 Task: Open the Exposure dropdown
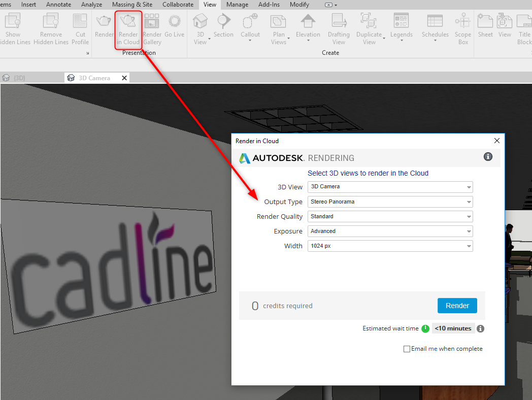390,231
